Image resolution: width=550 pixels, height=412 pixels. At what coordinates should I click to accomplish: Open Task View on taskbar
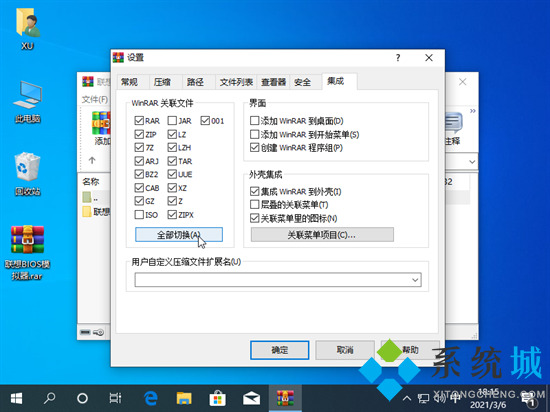pos(115,398)
